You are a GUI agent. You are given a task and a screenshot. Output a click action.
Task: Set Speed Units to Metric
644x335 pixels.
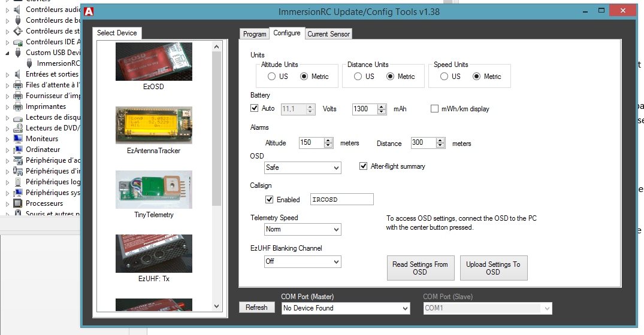coord(476,76)
